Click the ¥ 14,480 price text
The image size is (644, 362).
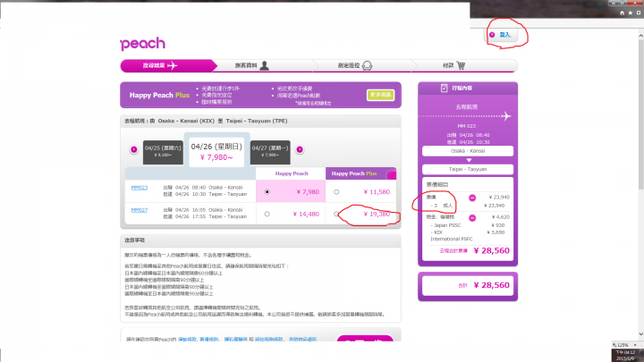pyautogui.click(x=306, y=214)
